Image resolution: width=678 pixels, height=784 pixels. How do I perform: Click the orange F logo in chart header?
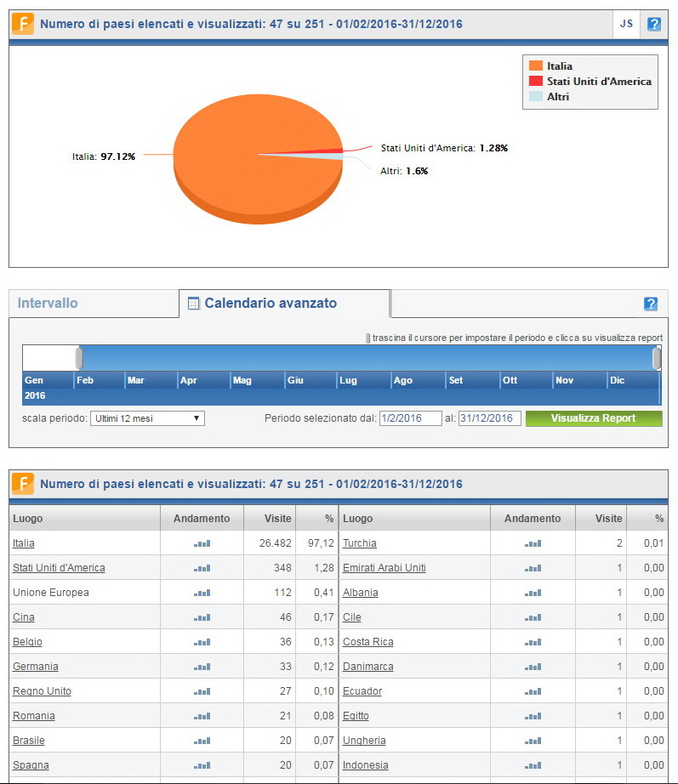(23, 24)
